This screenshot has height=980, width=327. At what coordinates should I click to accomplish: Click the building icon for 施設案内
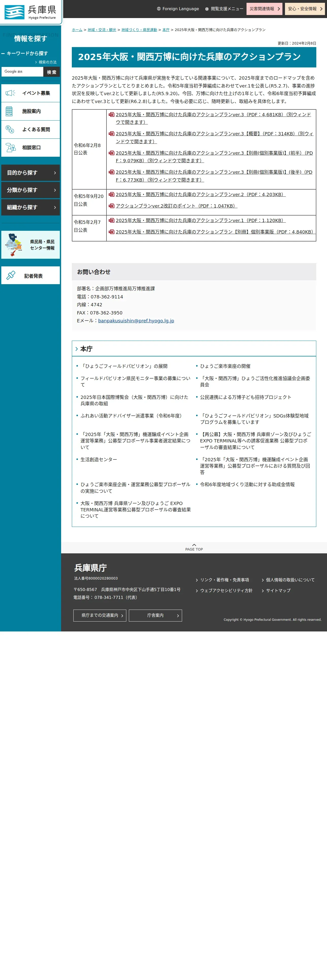pyautogui.click(x=9, y=111)
